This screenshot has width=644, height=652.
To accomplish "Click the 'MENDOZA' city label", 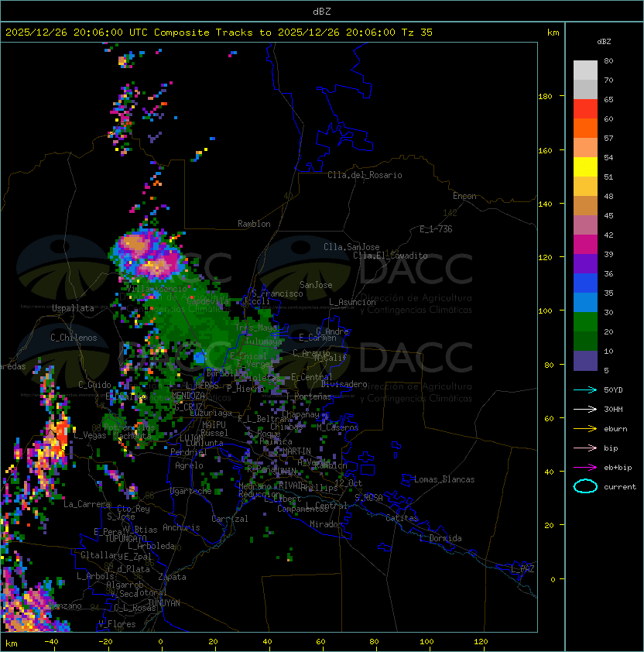I will (x=188, y=395).
